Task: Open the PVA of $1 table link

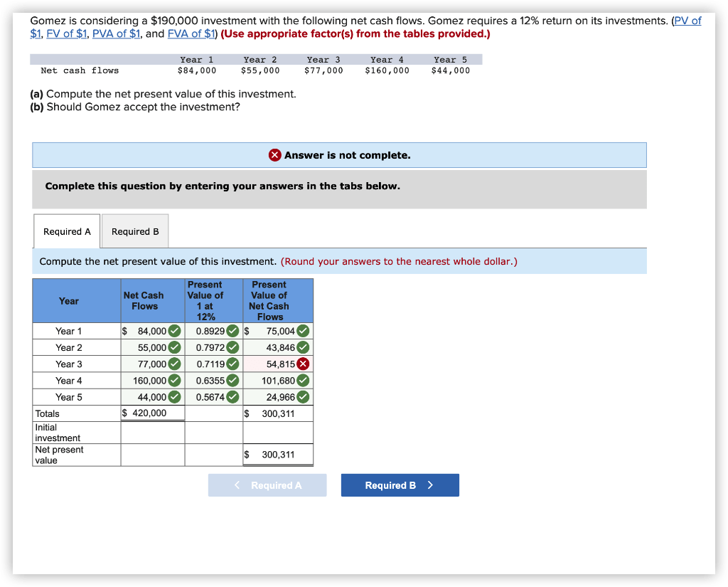Action: click(116, 34)
